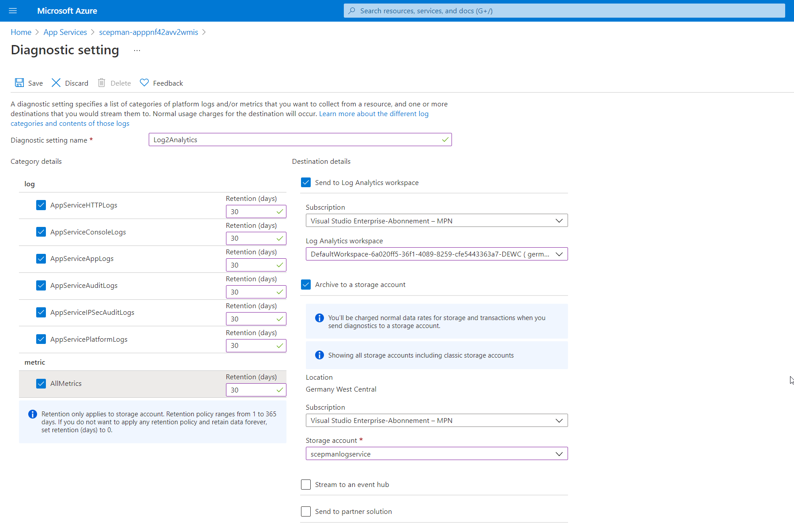
Task: Toggle Archive to a storage account
Action: tap(306, 284)
